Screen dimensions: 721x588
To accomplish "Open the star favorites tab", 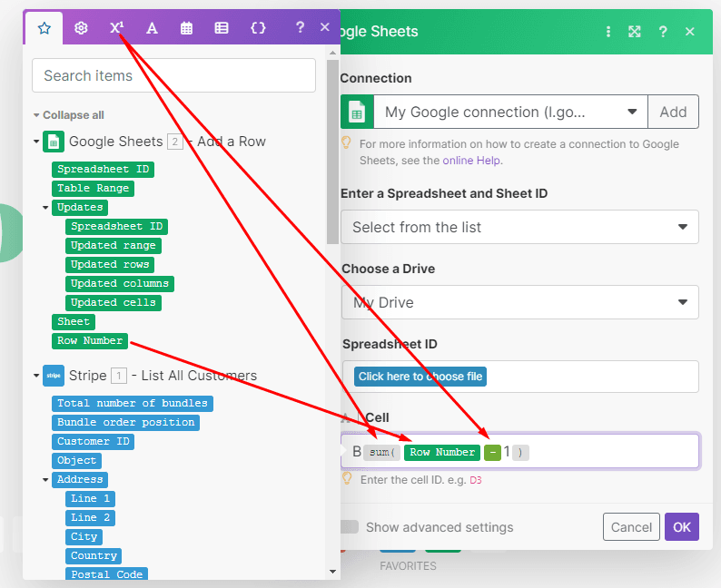I will coord(44,28).
